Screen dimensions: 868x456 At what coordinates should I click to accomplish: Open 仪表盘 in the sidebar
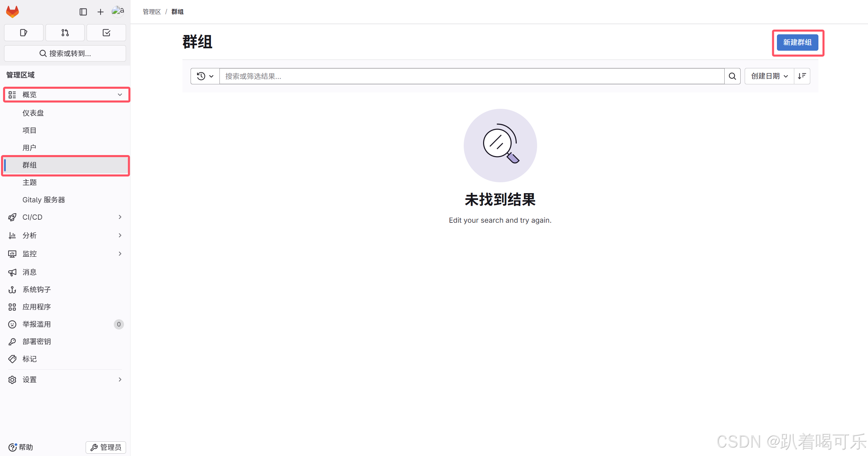coord(33,113)
